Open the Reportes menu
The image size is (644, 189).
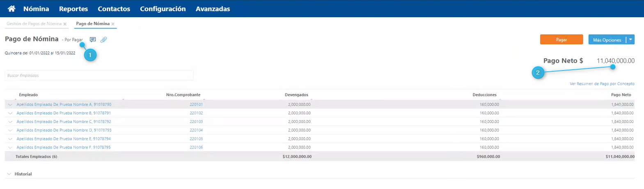[x=73, y=9]
